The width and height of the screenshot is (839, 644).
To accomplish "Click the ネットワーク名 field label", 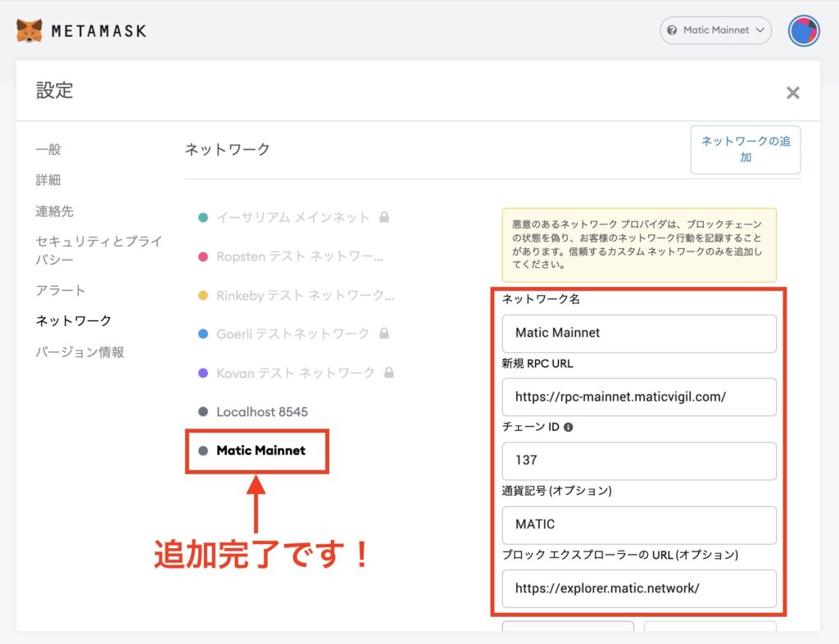I will tap(541, 299).
